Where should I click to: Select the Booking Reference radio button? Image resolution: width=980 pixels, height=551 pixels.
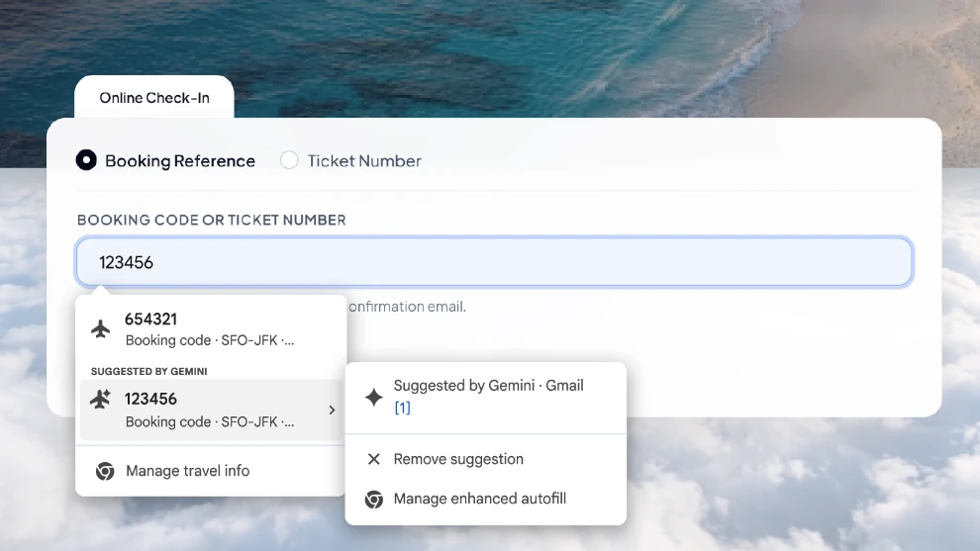[x=86, y=160]
